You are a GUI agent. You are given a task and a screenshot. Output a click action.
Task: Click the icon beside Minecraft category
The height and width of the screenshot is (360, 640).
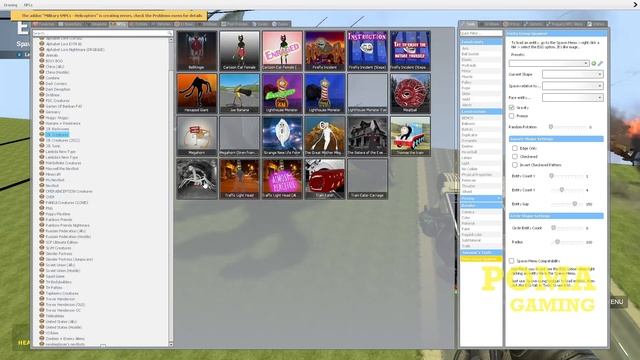(x=42, y=174)
